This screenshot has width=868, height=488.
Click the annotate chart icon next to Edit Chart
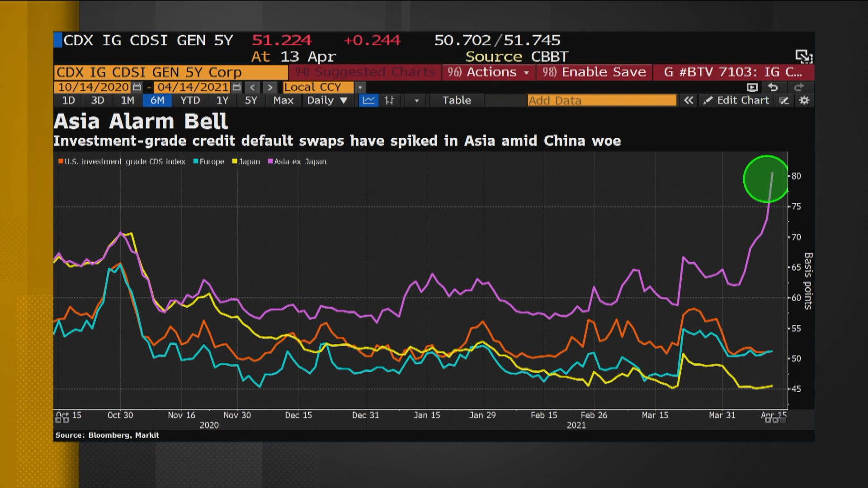pos(784,100)
